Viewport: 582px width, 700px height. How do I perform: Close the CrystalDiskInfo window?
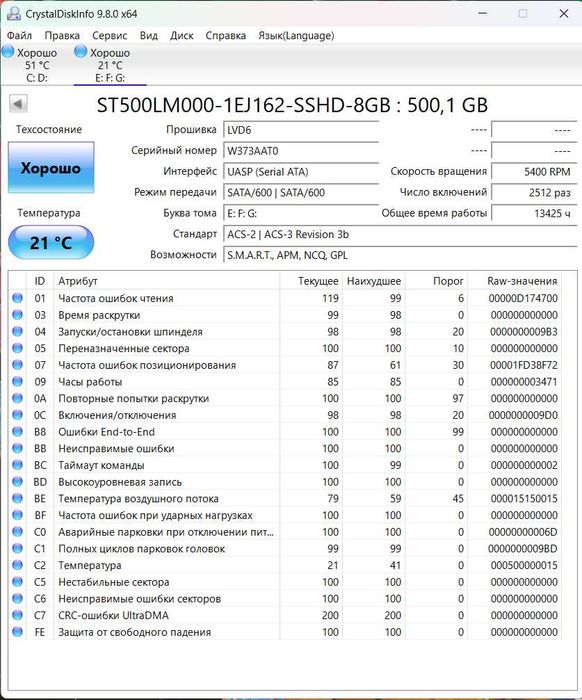564,13
